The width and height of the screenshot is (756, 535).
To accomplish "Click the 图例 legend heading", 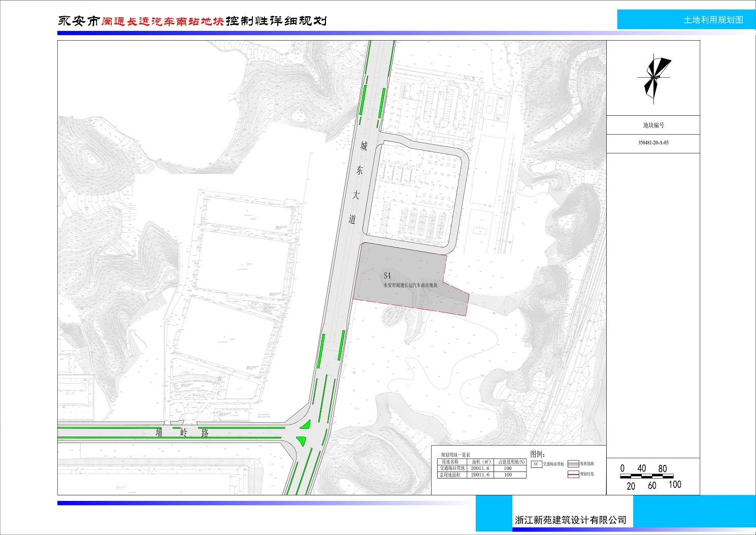I will coord(537,454).
